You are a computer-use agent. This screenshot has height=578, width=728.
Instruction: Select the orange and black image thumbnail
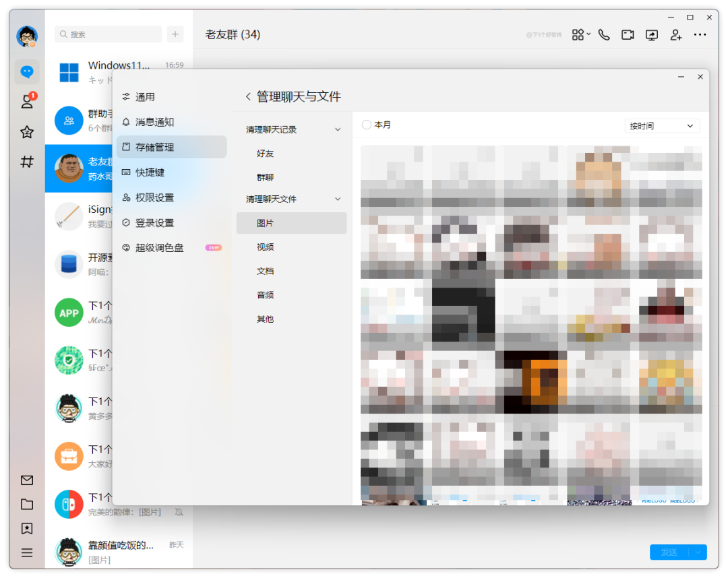pyautogui.click(x=535, y=382)
